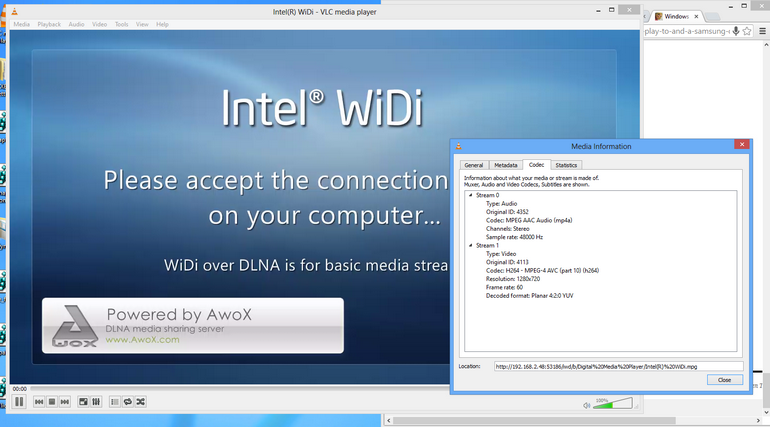Toggle the playlist view icon
Viewport: 770px width, 427px height.
click(x=114, y=402)
